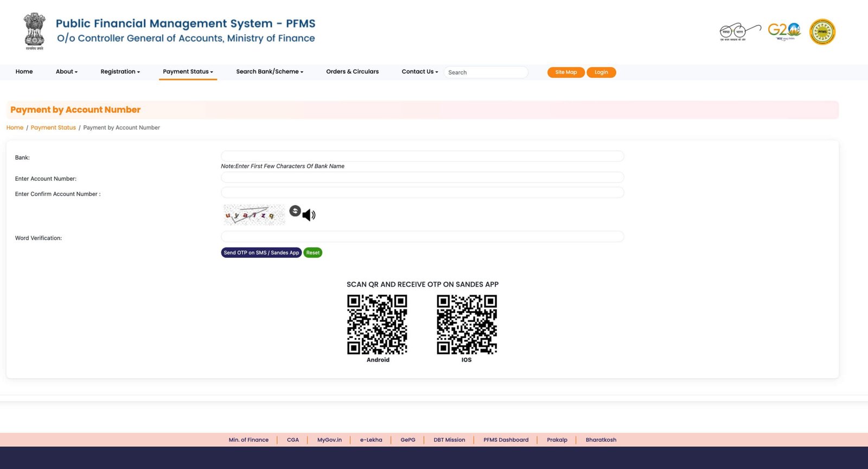This screenshot has height=469, width=868.
Task: Click the Word Verification text field
Action: (422, 237)
